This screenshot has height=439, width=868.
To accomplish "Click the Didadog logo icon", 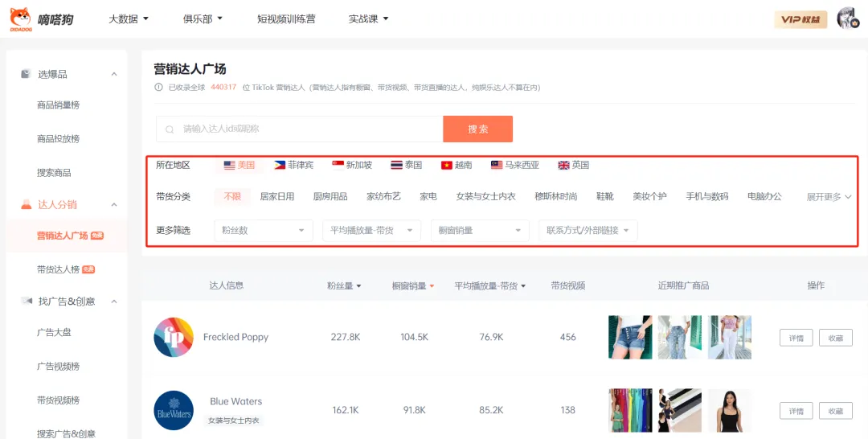I will (20, 18).
